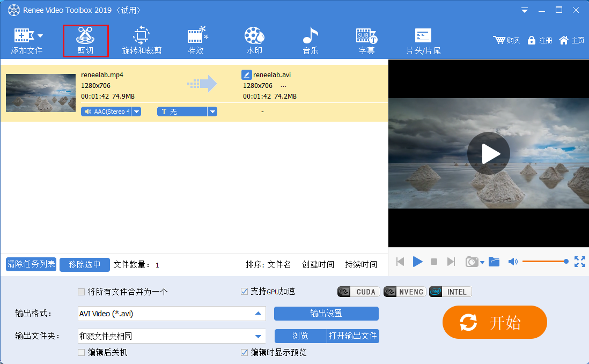The height and width of the screenshot is (364, 589).
Task: Click the reneelab.mp4 video thumbnail
Action: (41, 93)
